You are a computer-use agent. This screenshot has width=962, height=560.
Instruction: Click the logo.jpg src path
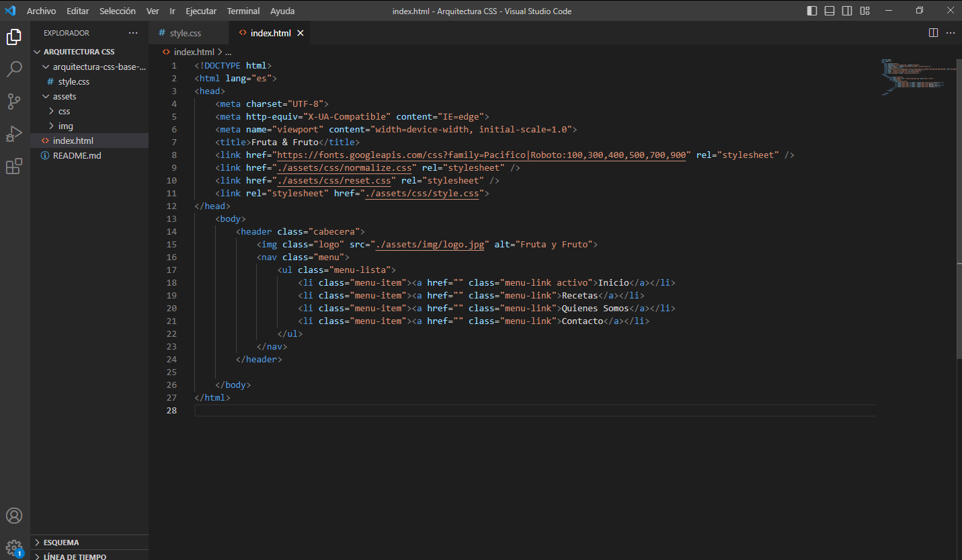point(430,245)
